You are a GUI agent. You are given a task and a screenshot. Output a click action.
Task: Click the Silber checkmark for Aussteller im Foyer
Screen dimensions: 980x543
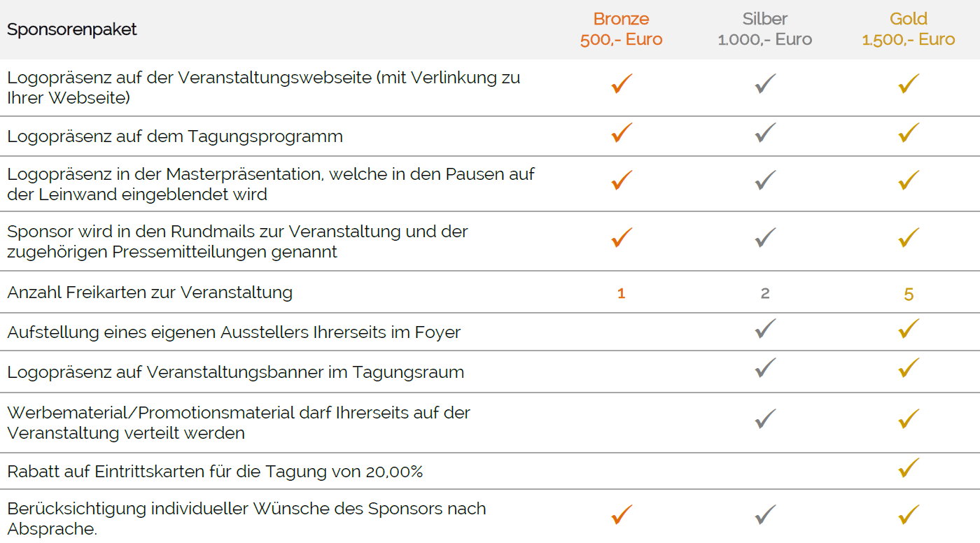pyautogui.click(x=765, y=329)
